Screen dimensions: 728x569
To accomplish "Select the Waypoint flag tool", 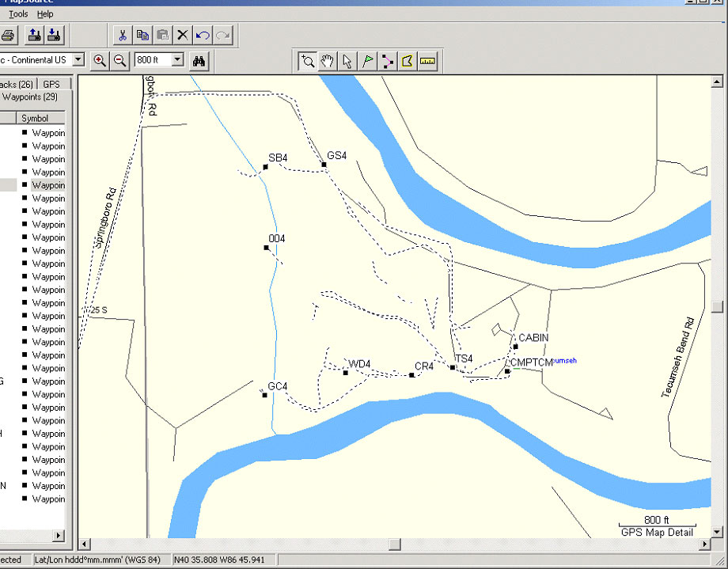I will (x=368, y=61).
